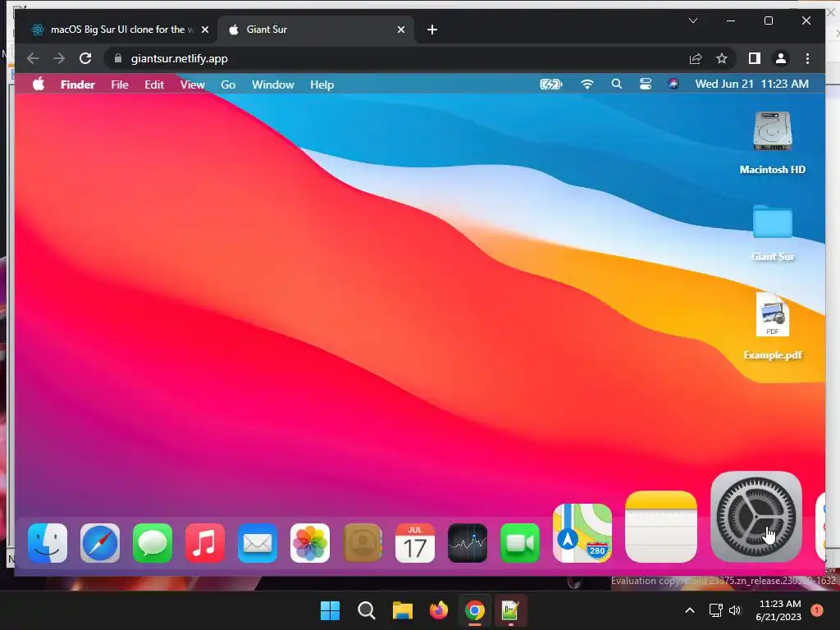
Task: Share this page from address bar
Action: pyautogui.click(x=696, y=58)
